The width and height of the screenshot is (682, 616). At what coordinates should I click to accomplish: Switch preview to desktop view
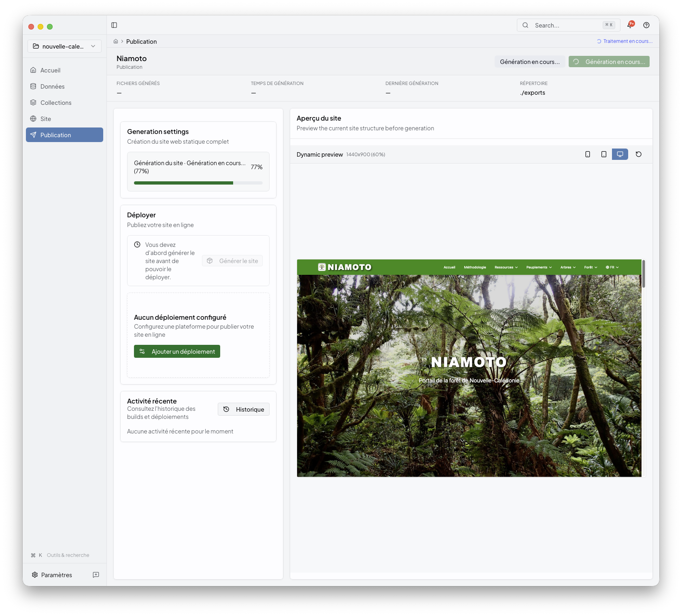click(620, 154)
